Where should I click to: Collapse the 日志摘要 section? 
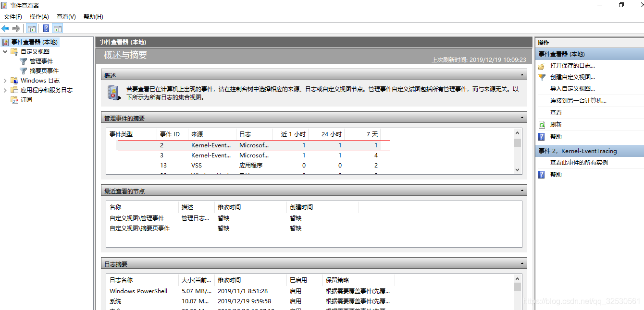pyautogui.click(x=522, y=263)
